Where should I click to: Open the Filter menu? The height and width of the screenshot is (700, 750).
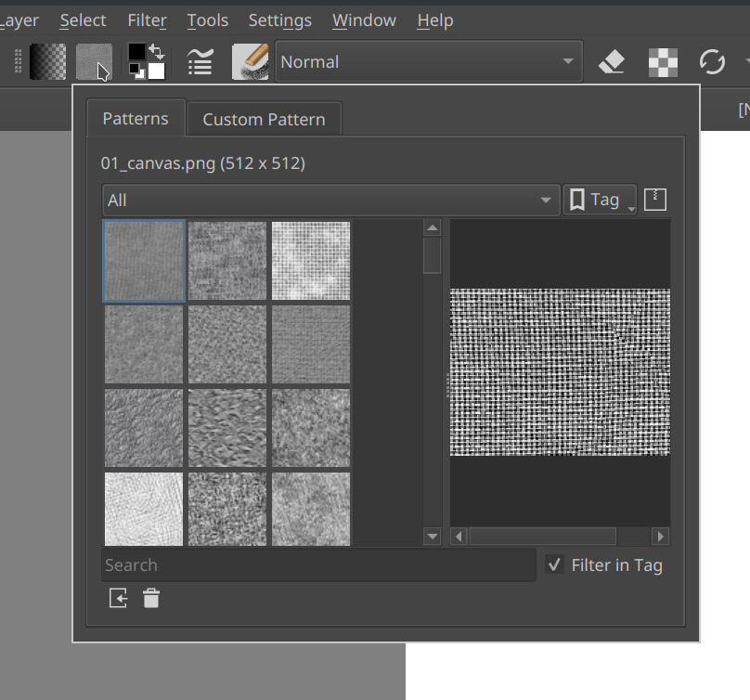click(147, 20)
